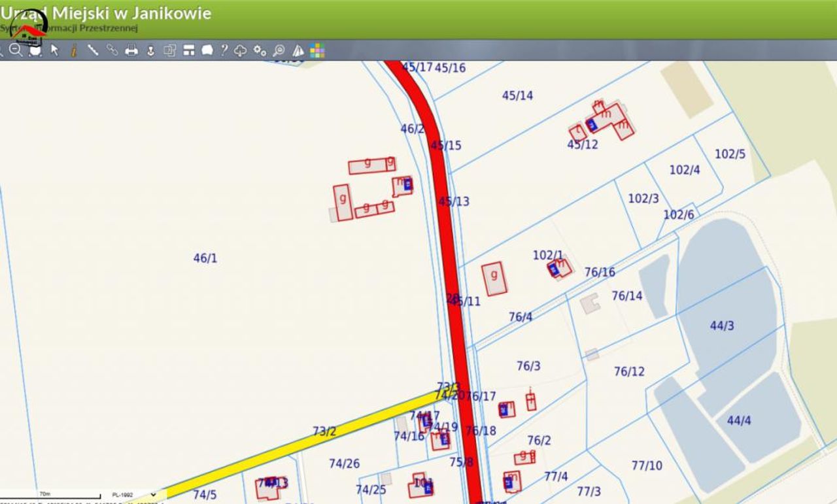
Task: Select the pond parcel labeled 44/3
Action: coord(722,326)
